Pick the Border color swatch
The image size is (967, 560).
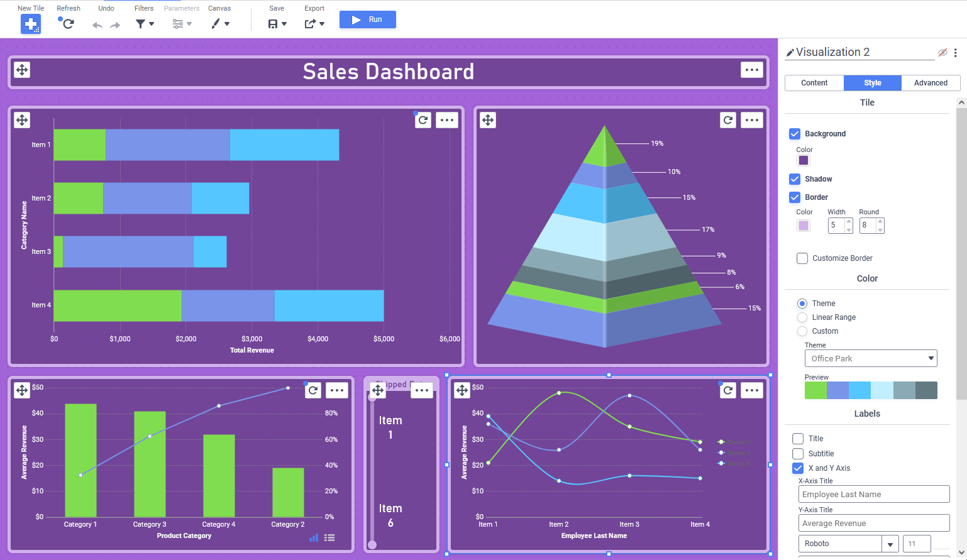(x=804, y=226)
